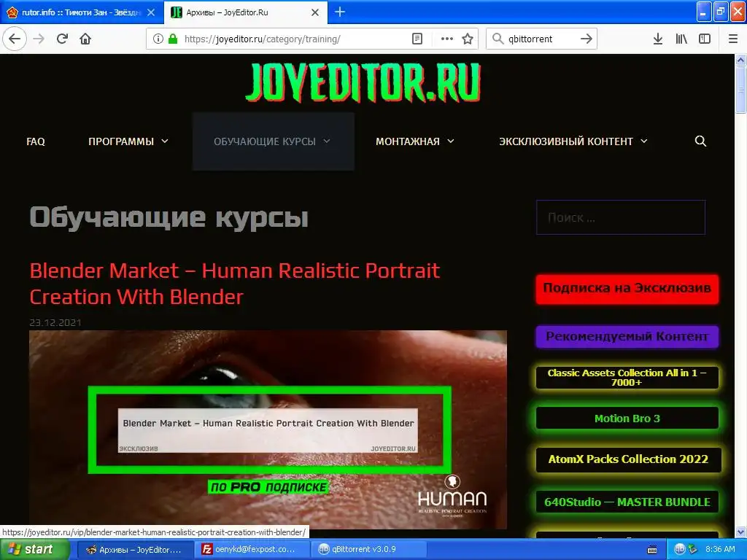Open the Windows start menu

coord(34,550)
